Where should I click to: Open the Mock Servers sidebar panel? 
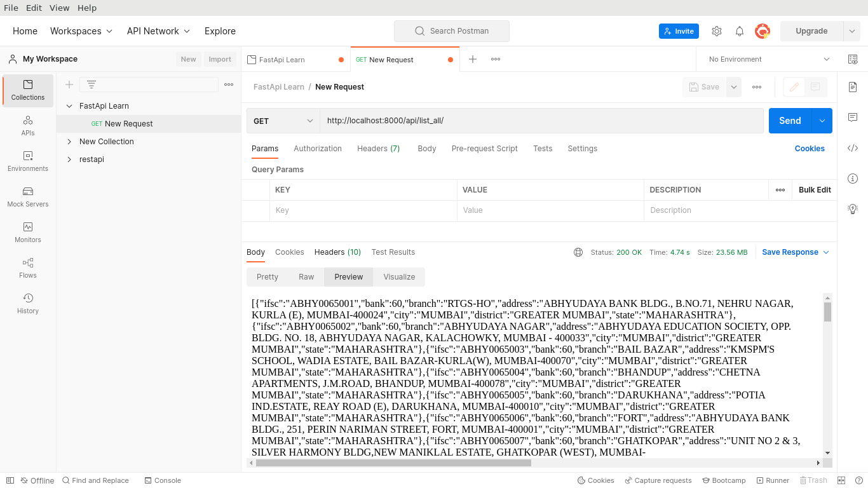tap(28, 197)
